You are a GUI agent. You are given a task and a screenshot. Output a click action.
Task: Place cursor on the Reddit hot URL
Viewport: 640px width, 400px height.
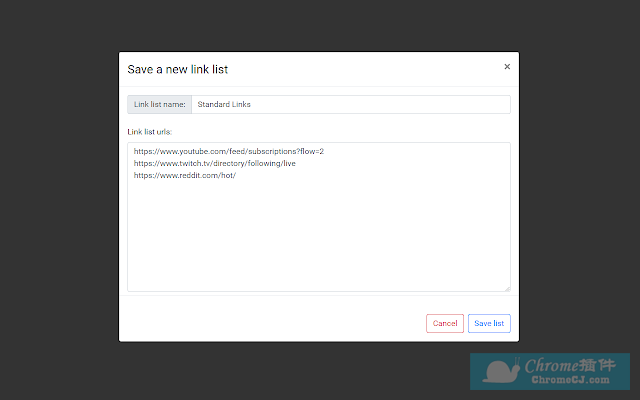pyautogui.click(x=184, y=175)
